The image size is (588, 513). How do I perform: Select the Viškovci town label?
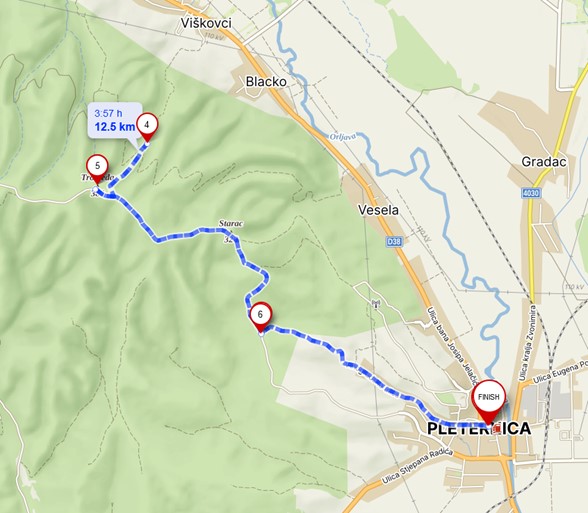pyautogui.click(x=206, y=23)
